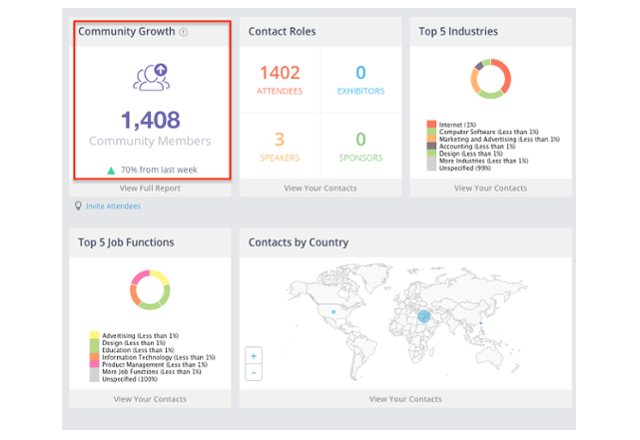The width and height of the screenshot is (640, 440).
Task: Select the 0 Exhibitors count
Action: (x=360, y=73)
